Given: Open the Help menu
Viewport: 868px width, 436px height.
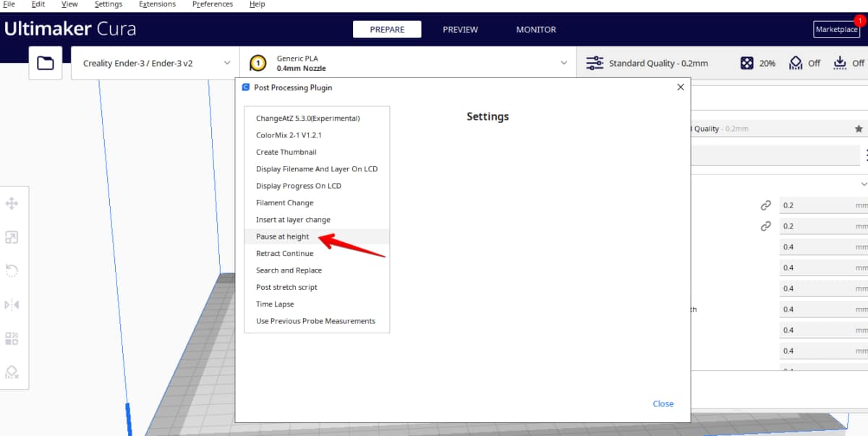Looking at the screenshot, I should coord(257,4).
